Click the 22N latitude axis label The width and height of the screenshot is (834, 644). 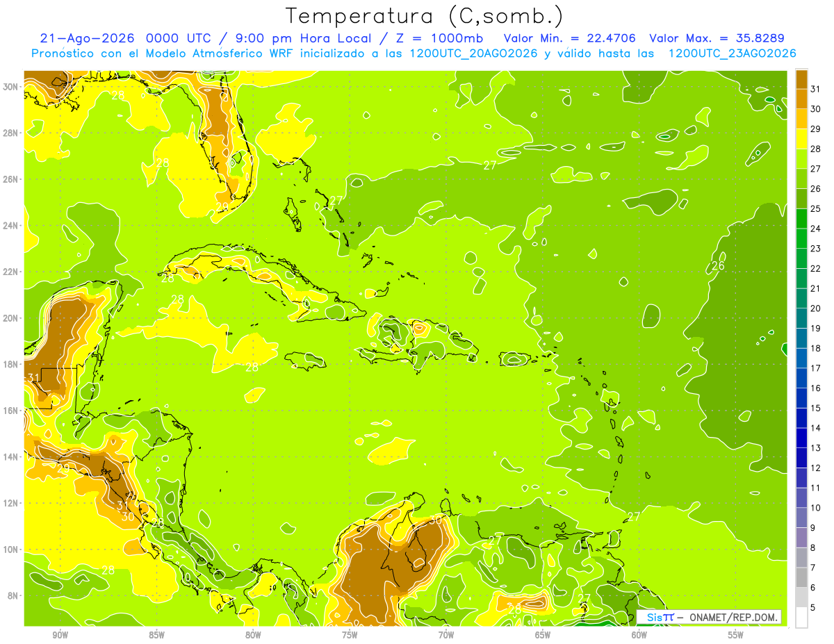(10, 272)
